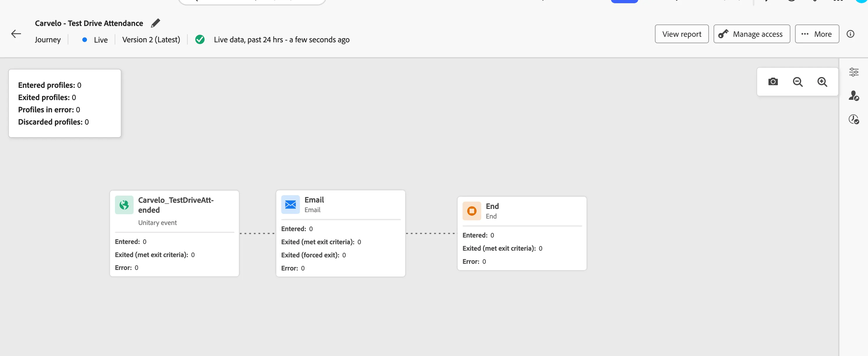Click the Manage access button
This screenshot has height=356, width=868.
click(x=752, y=34)
